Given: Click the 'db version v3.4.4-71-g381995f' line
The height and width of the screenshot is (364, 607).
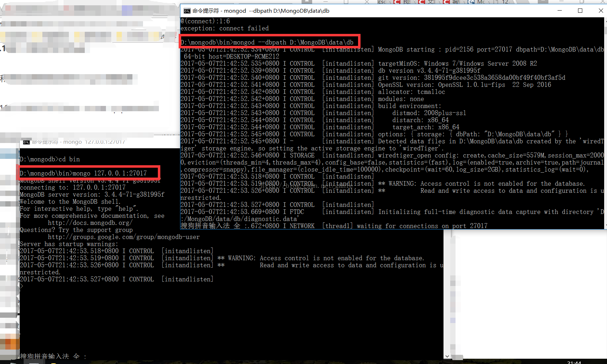Looking at the screenshot, I should tap(331, 71).
